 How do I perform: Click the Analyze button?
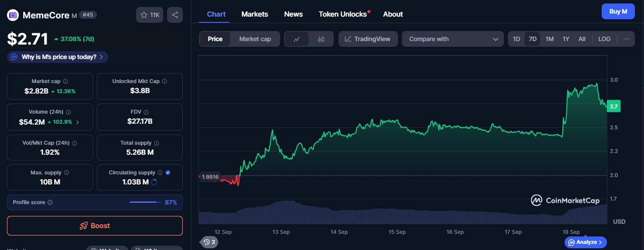[x=586, y=242]
